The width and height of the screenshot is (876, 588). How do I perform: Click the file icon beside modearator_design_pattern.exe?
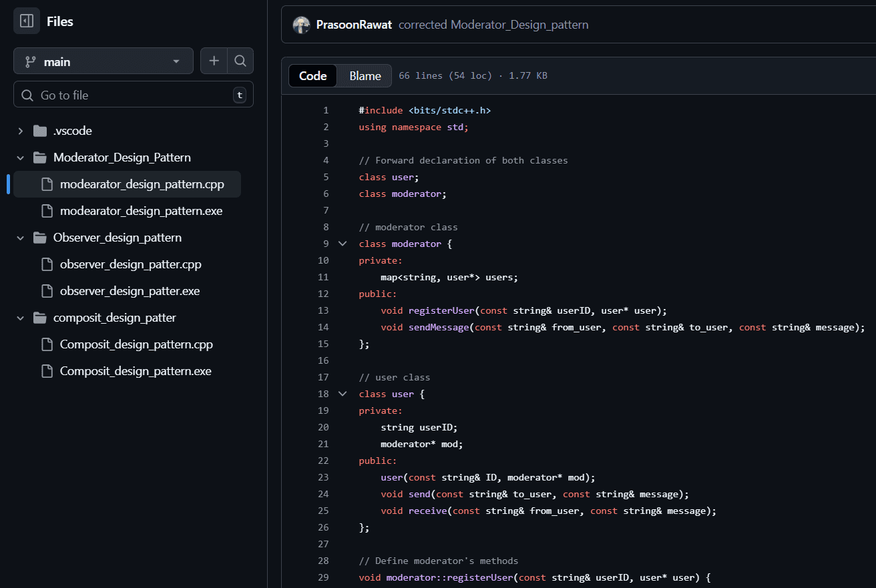tap(47, 211)
